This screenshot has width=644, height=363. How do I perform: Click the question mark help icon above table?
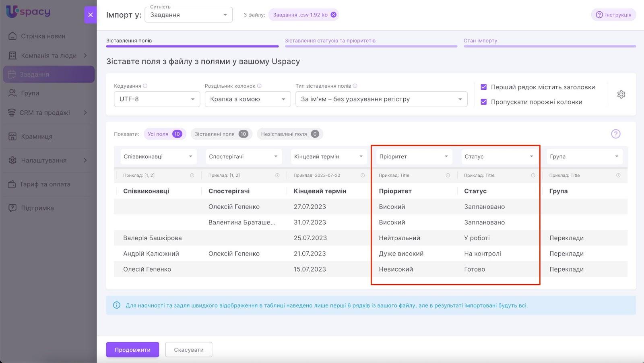point(615,134)
